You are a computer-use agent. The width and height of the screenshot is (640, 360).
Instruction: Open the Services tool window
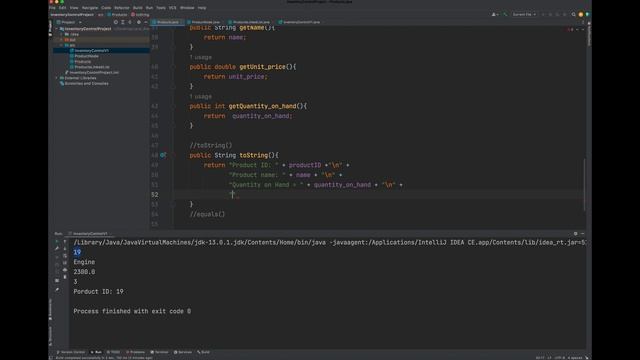point(183,352)
